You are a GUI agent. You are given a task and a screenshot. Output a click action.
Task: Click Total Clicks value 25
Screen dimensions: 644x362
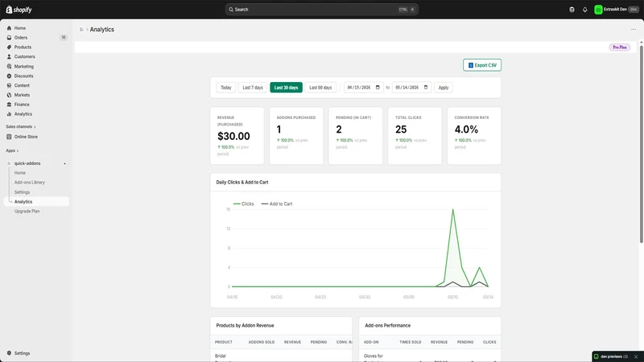click(401, 130)
